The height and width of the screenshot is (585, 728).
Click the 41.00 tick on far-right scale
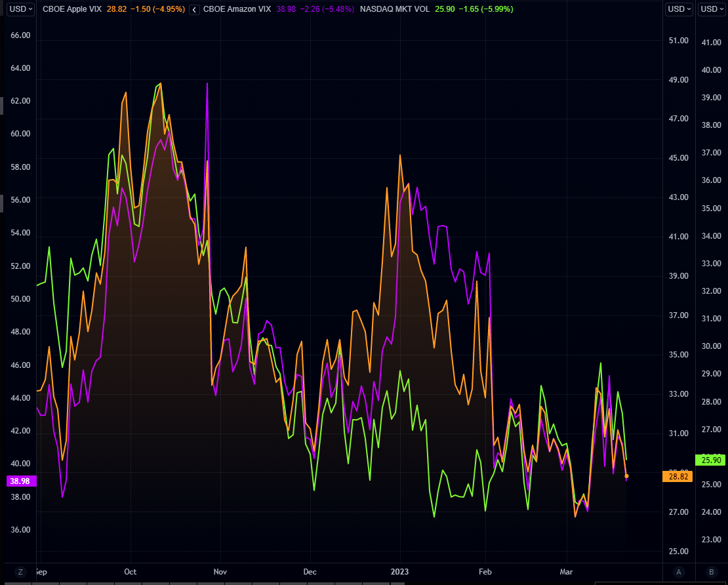(x=712, y=42)
